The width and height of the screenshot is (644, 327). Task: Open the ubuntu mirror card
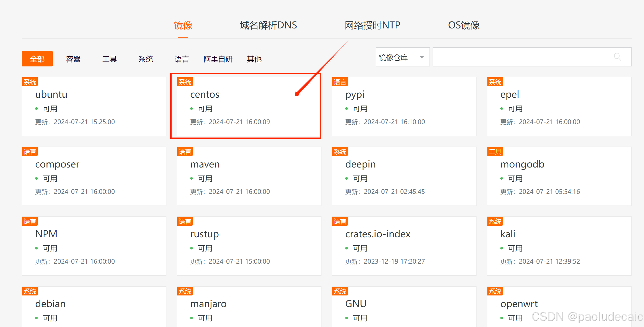94,107
